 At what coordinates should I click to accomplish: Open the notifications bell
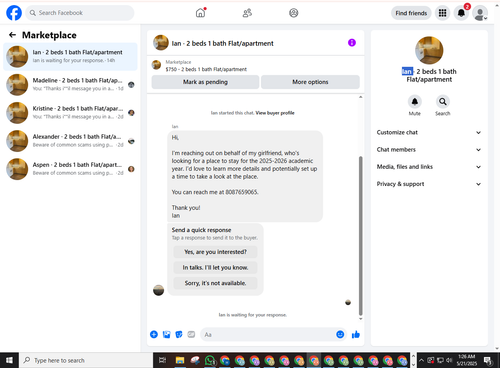point(461,13)
